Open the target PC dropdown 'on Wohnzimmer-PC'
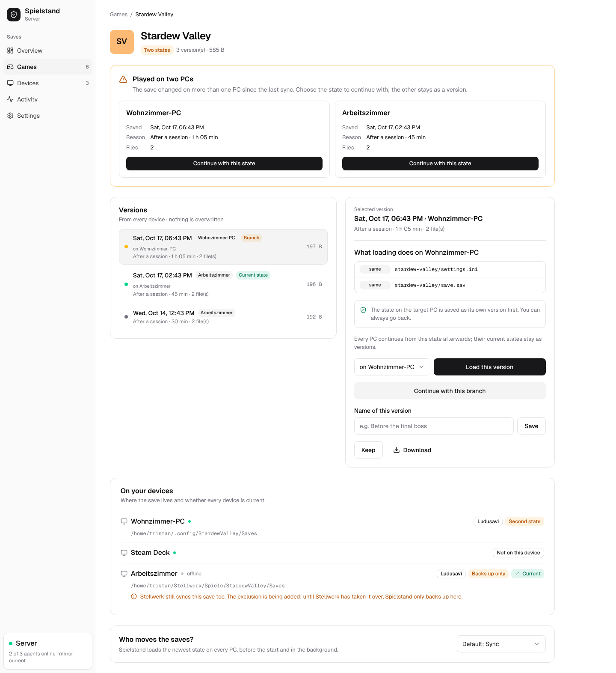Viewport: 616px width, 673px height. point(392,367)
